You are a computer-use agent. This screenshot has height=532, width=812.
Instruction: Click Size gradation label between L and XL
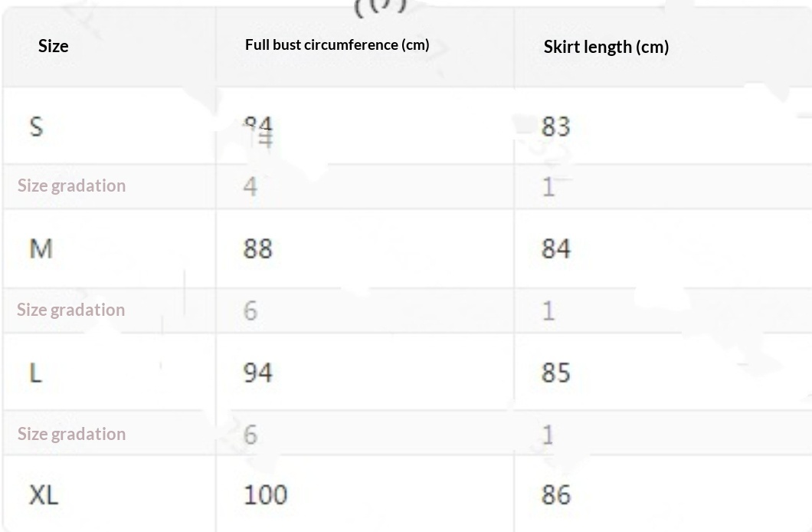[x=71, y=434]
